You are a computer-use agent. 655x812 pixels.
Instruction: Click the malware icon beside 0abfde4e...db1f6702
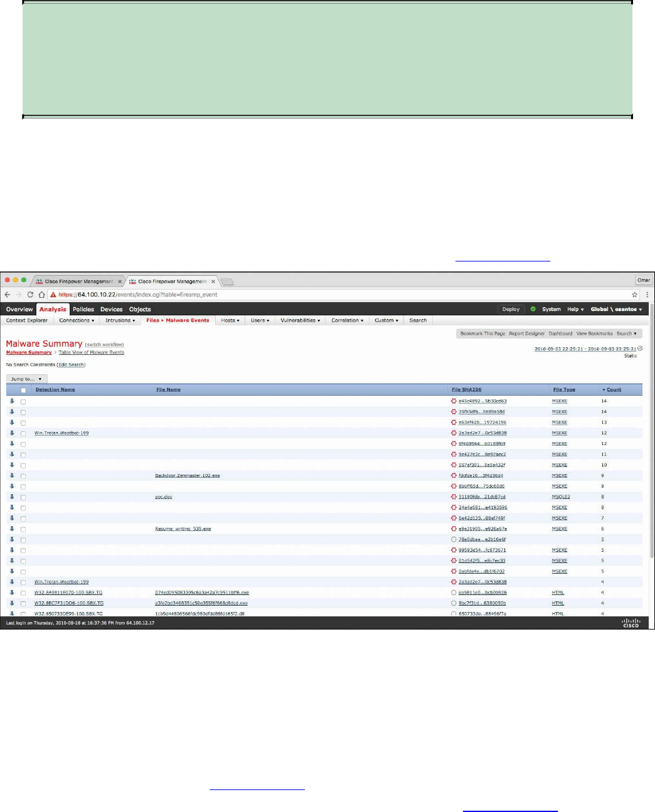(454, 571)
